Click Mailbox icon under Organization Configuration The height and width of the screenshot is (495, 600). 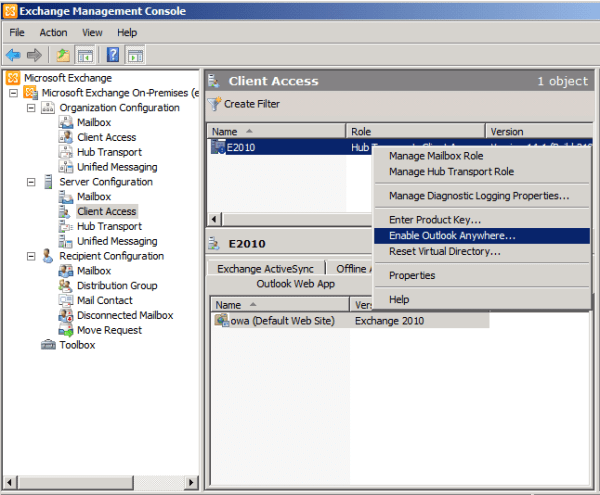tap(66, 122)
